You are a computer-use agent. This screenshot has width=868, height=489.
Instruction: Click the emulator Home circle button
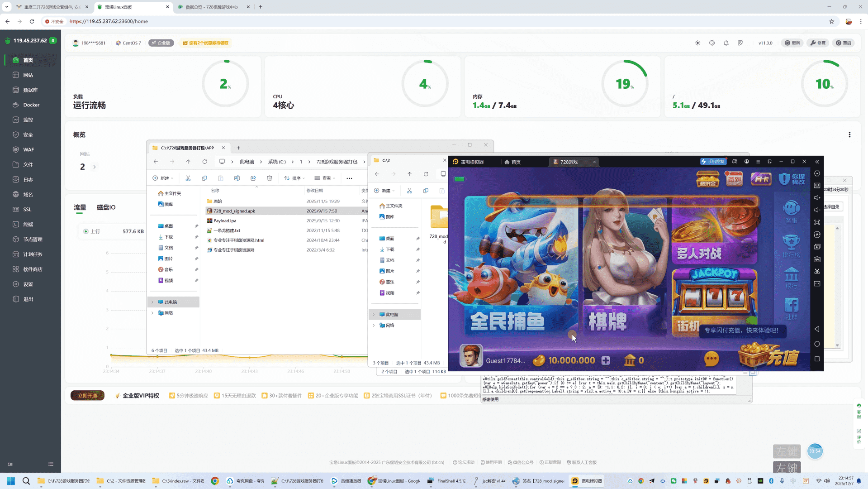point(817,344)
